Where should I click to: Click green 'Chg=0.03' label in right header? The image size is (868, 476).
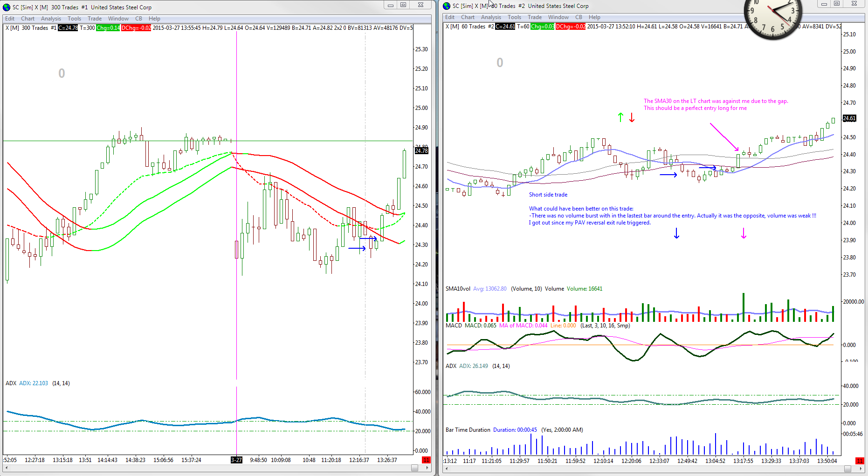543,27
